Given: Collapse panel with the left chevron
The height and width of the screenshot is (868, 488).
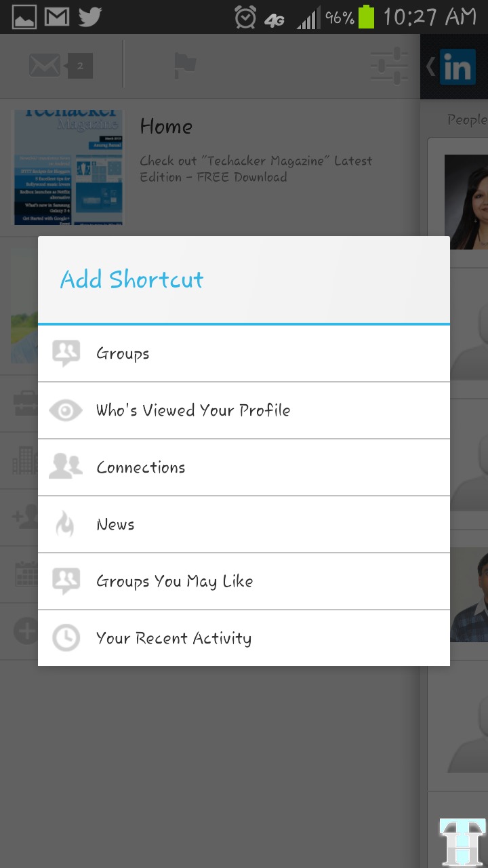Looking at the screenshot, I should [430, 66].
